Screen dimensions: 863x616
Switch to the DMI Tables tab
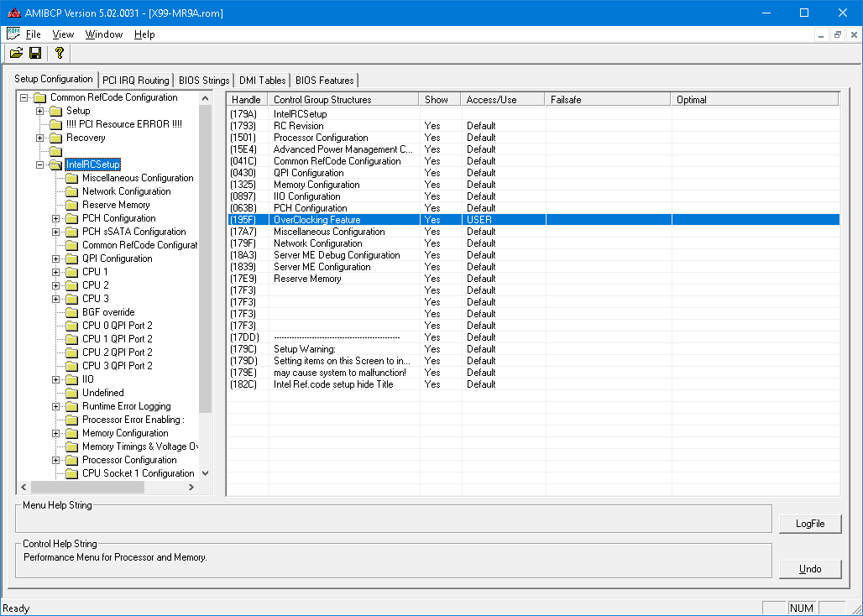pyautogui.click(x=262, y=81)
